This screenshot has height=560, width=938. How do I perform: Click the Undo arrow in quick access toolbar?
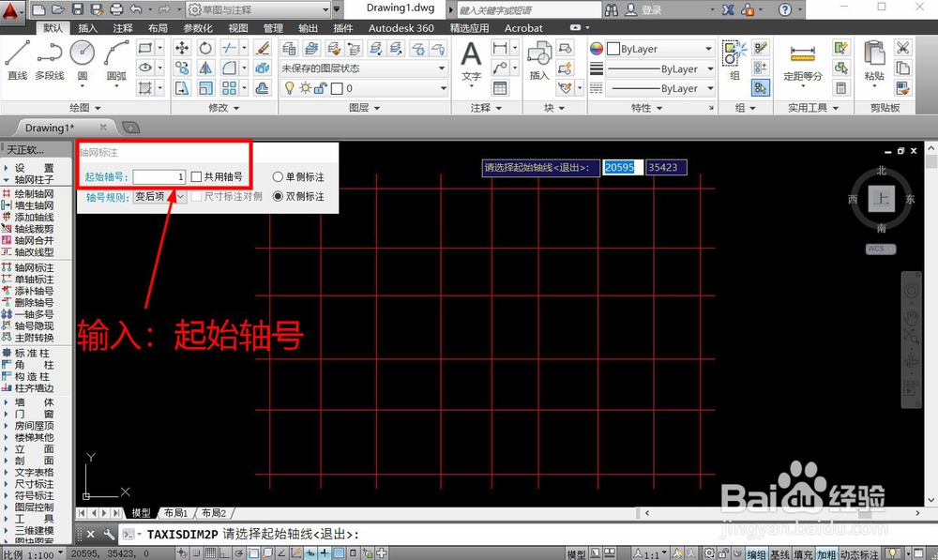tap(136, 9)
